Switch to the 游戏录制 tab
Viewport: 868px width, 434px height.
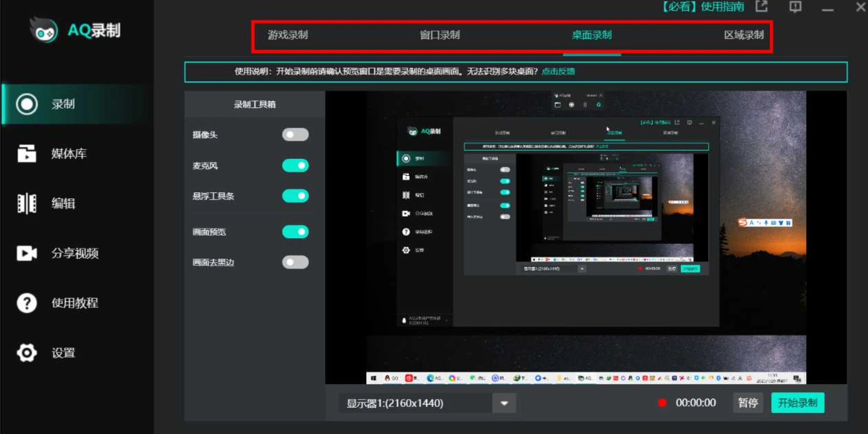coord(288,35)
